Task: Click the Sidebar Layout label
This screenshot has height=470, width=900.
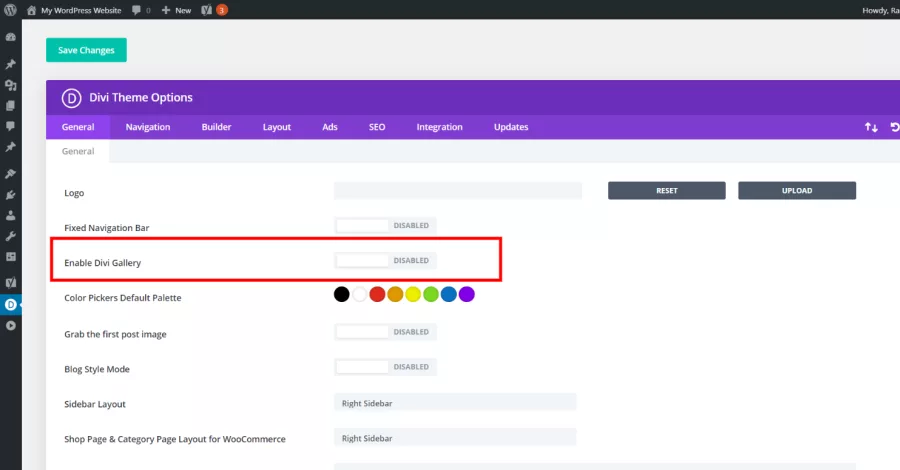Action: [x=95, y=404]
